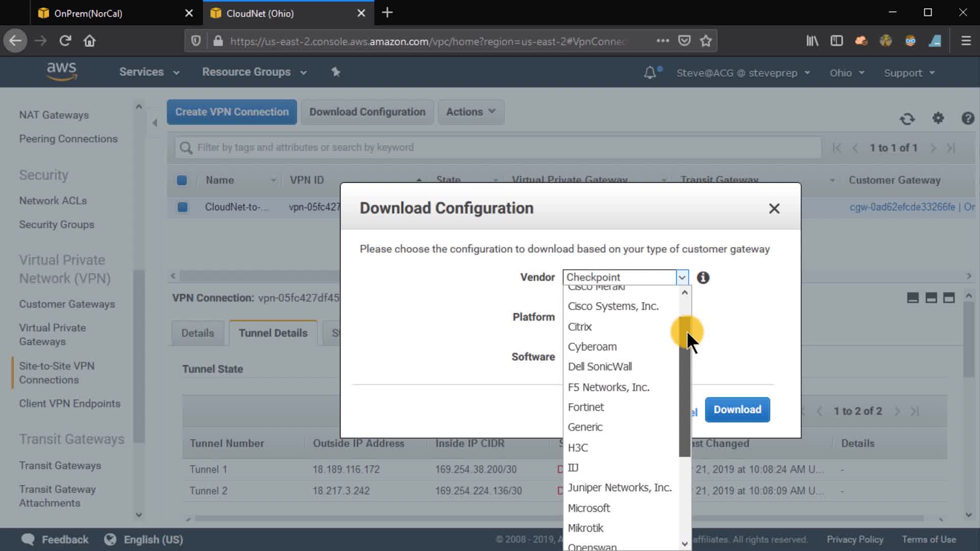Image resolution: width=980 pixels, height=551 pixels.
Task: Open Customer Gateways in sidebar
Action: tap(67, 304)
